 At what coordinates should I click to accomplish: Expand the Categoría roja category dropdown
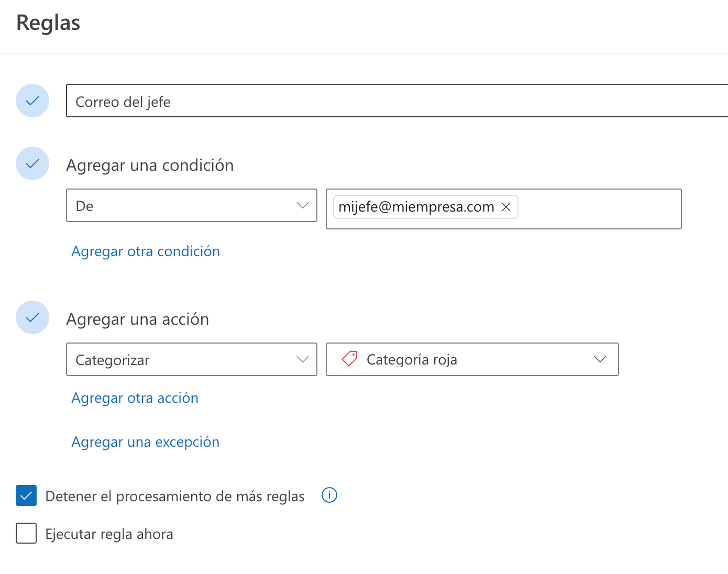tap(471, 359)
